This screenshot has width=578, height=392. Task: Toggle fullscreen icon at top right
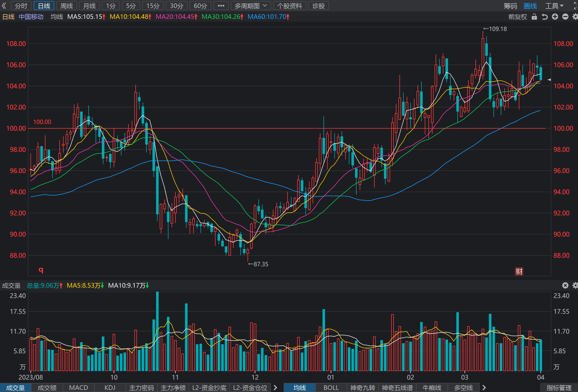tap(575, 6)
